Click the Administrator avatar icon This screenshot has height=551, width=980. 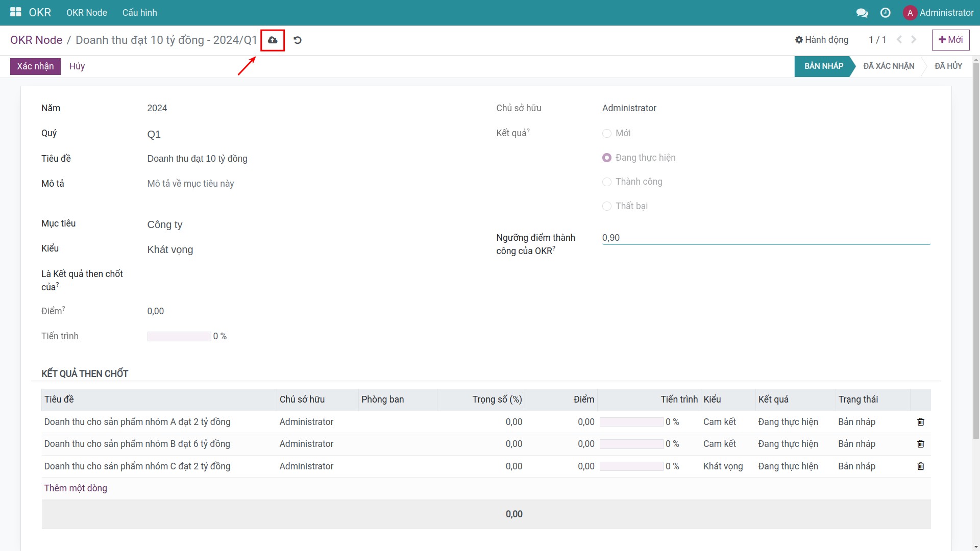point(910,13)
